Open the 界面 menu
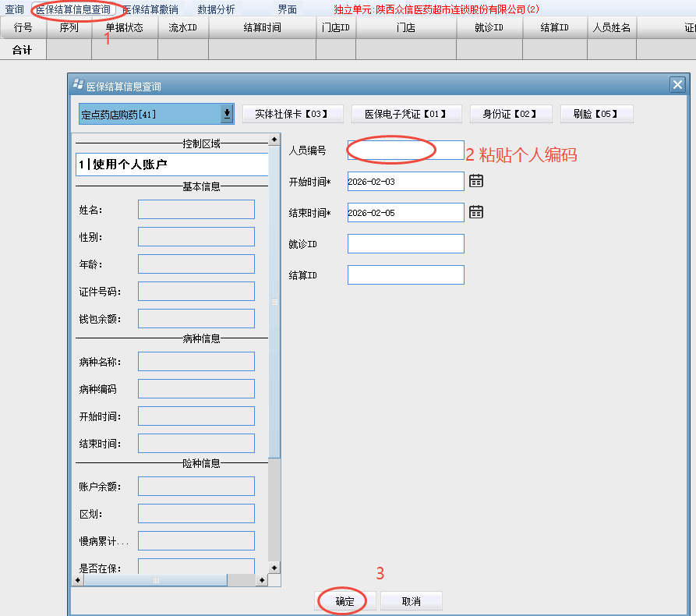696x616 pixels. click(286, 9)
